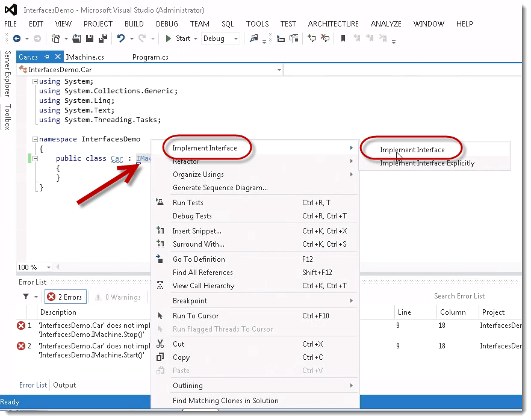The height and width of the screenshot is (420, 531).
Task: Click the Find in Files toolbar icon
Action: 253,39
